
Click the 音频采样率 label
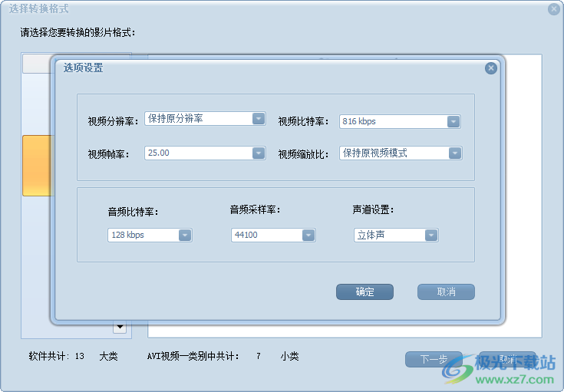pyautogui.click(x=255, y=209)
